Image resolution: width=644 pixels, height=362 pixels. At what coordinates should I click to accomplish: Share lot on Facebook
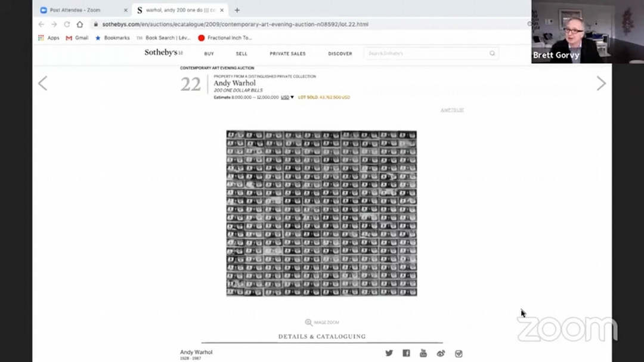pyautogui.click(x=406, y=353)
